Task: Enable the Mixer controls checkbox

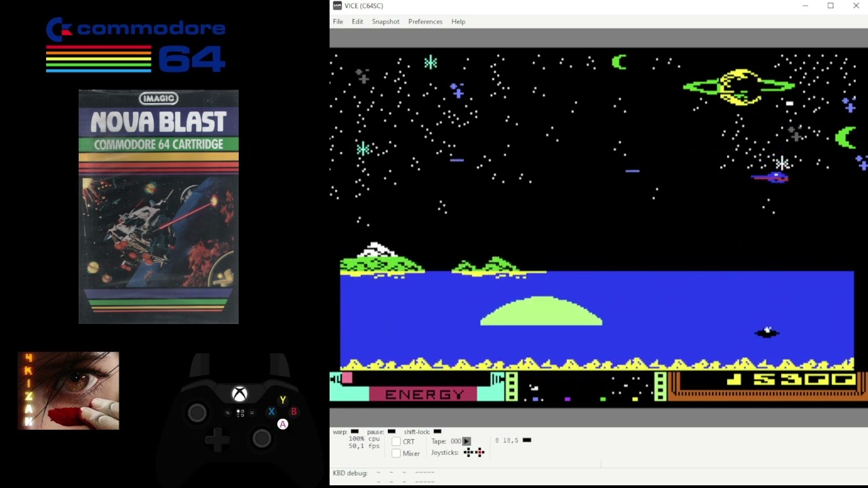Action: click(396, 453)
